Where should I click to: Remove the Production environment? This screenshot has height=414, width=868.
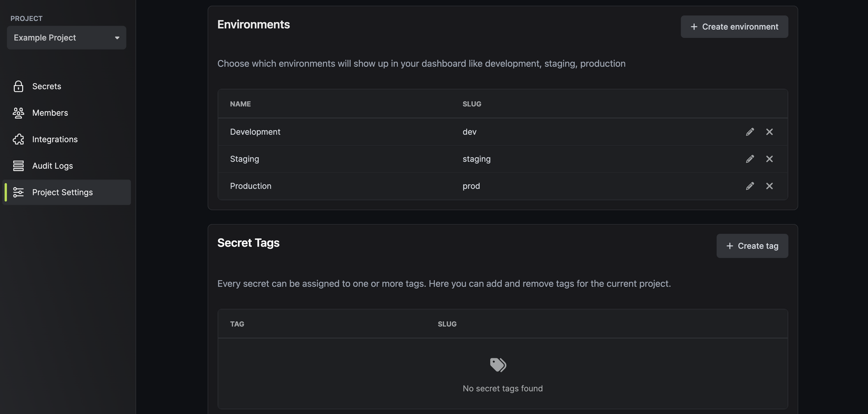769,186
